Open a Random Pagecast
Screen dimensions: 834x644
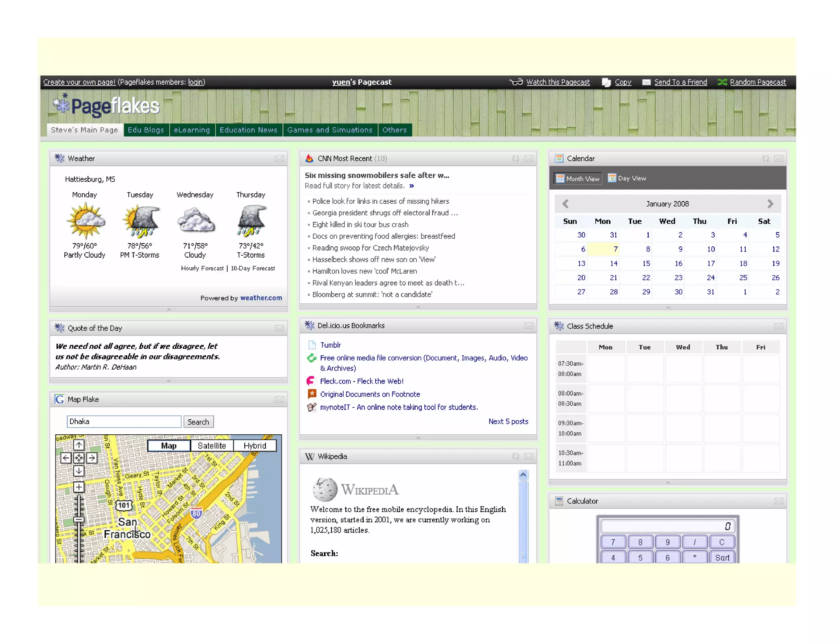(x=758, y=82)
